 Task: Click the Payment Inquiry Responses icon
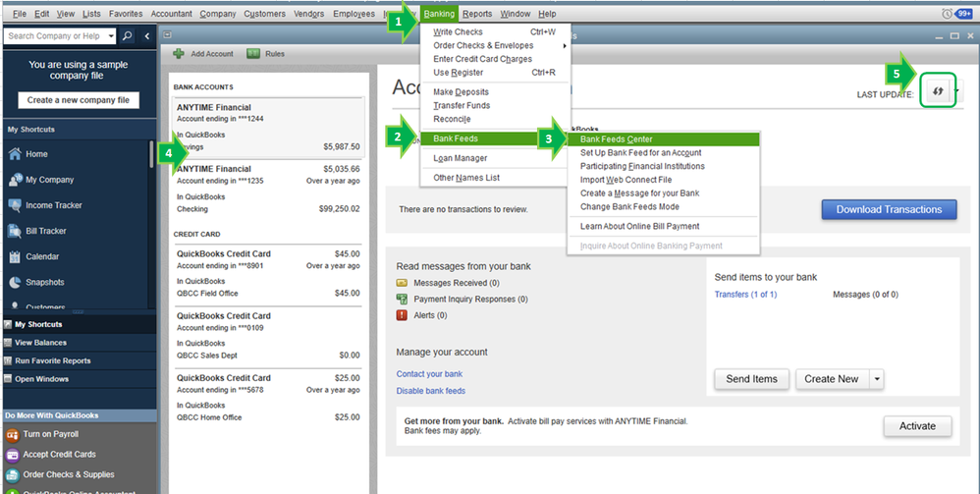(402, 299)
